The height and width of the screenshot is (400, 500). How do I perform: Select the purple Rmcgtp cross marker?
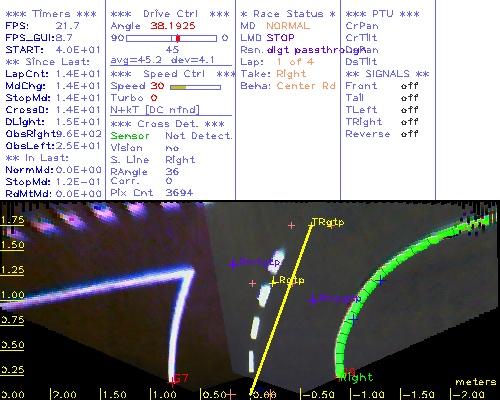point(313,301)
